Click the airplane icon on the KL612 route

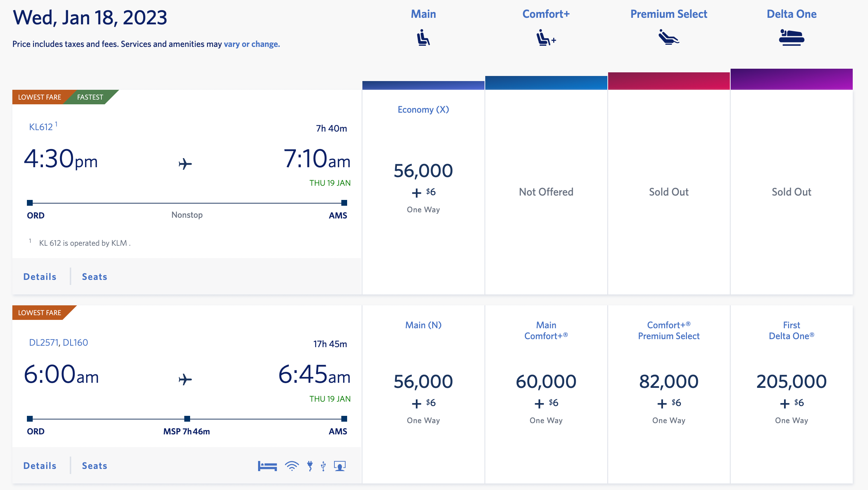click(x=185, y=164)
